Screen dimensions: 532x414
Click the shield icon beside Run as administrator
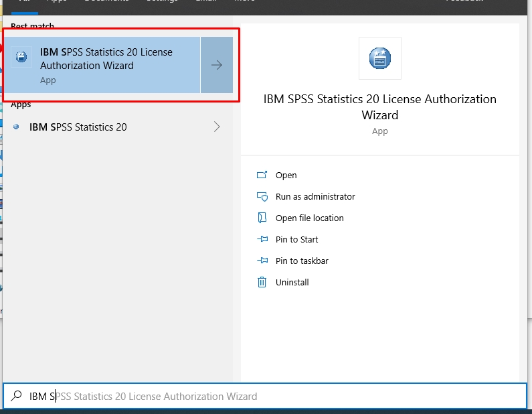tap(262, 196)
